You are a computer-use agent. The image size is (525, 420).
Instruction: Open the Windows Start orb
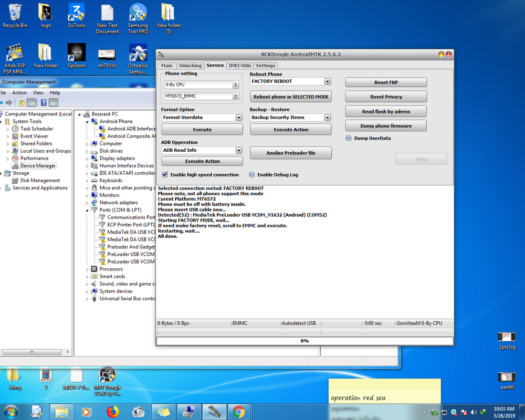(x=10, y=412)
